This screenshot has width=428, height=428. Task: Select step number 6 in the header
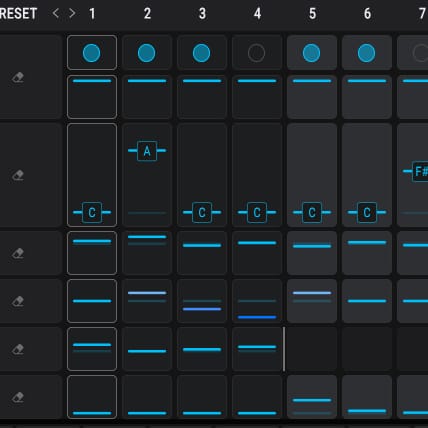367,14
